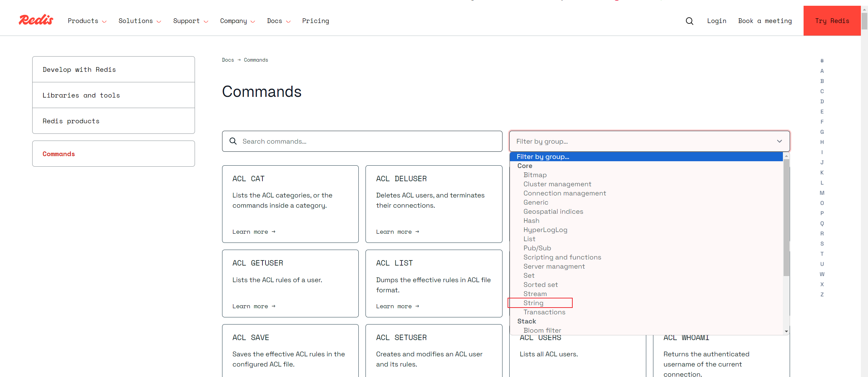Jump to letter S in index
The width and height of the screenshot is (868, 377).
pyautogui.click(x=822, y=244)
